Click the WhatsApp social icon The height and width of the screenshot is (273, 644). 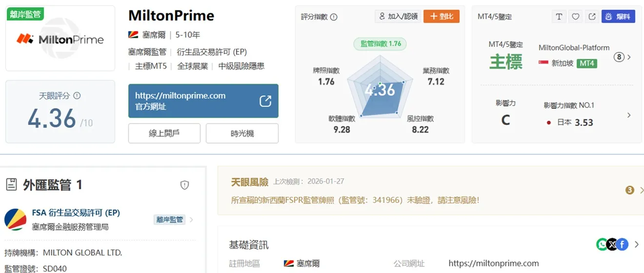click(603, 244)
